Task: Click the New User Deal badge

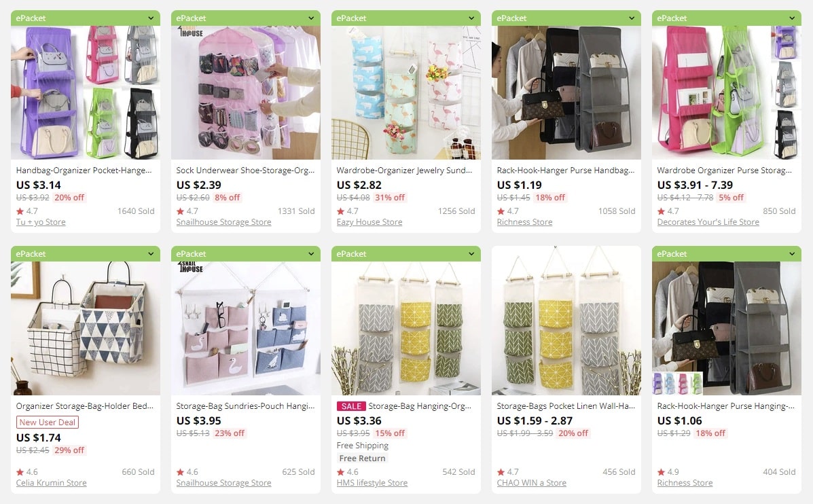Action: 47,422
